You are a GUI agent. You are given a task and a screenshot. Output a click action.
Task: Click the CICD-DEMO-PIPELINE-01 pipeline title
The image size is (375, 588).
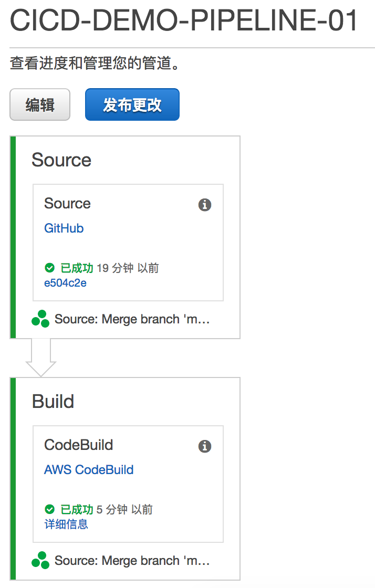[x=184, y=21]
